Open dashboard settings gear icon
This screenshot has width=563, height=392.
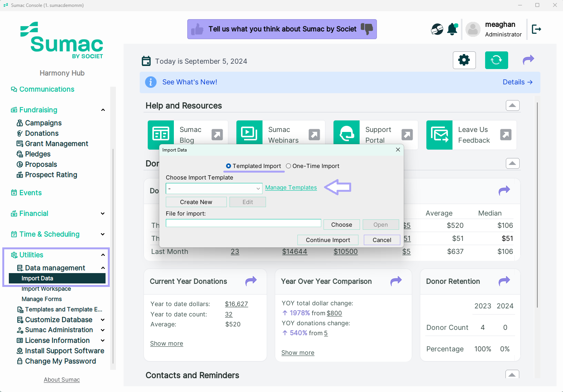464,60
